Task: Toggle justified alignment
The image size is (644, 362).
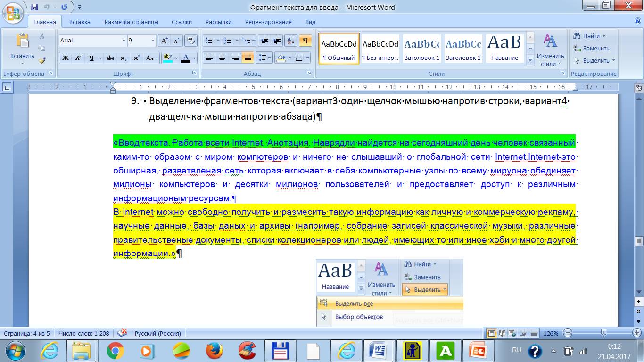Action: coord(248,58)
